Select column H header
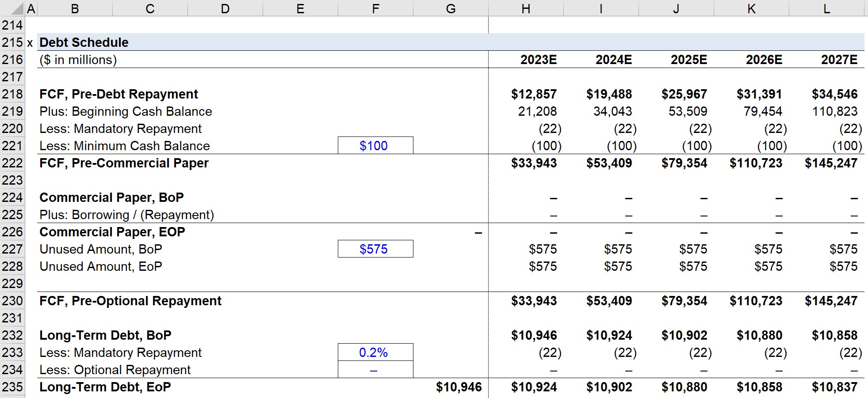 point(526,8)
